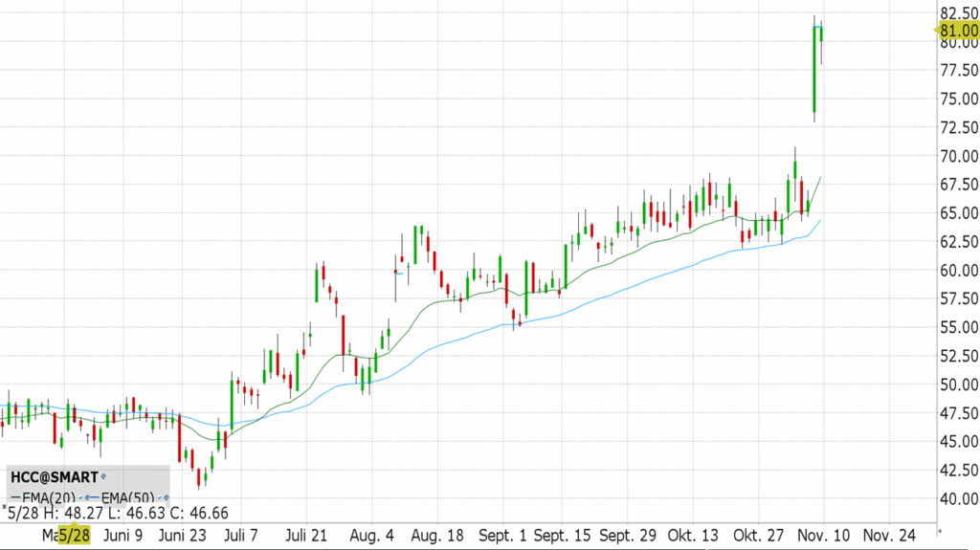Toggle the EMA(50) visibility checkmark
This screenshot has height=550, width=980.
click(x=159, y=497)
